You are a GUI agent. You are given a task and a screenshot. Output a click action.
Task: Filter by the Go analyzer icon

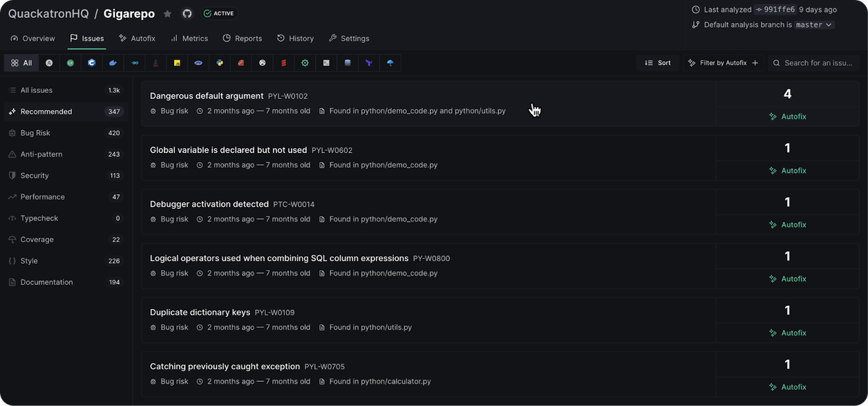(x=135, y=62)
